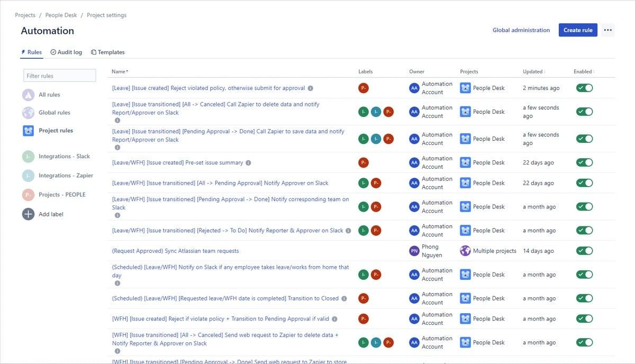The height and width of the screenshot is (364, 635).
Task: Open the Pre-set issue summary rule
Action: (178, 163)
